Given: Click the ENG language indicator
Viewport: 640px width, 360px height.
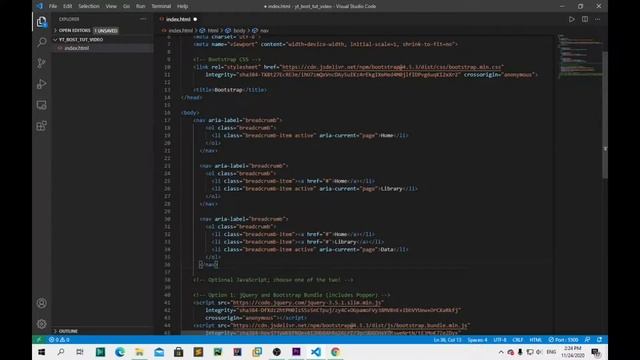Looking at the screenshot, I should (x=551, y=352).
